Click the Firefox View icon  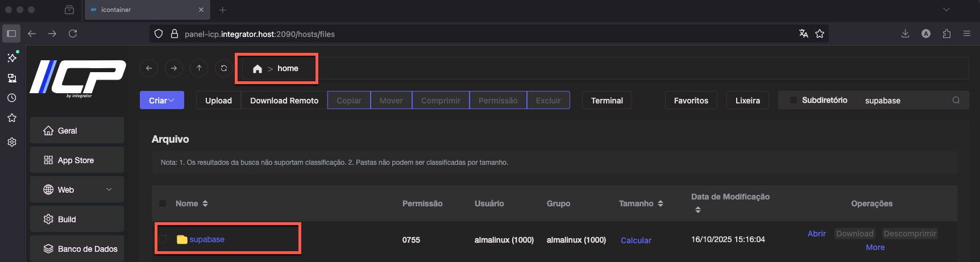tap(69, 10)
